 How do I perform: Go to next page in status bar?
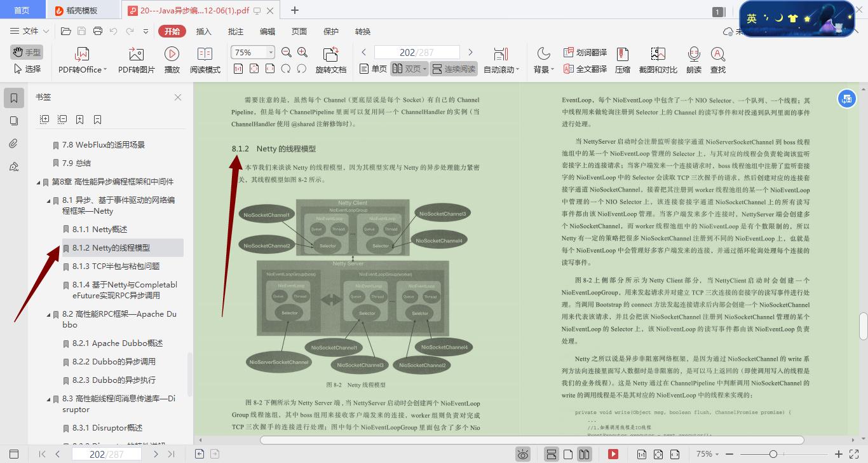tap(156, 454)
